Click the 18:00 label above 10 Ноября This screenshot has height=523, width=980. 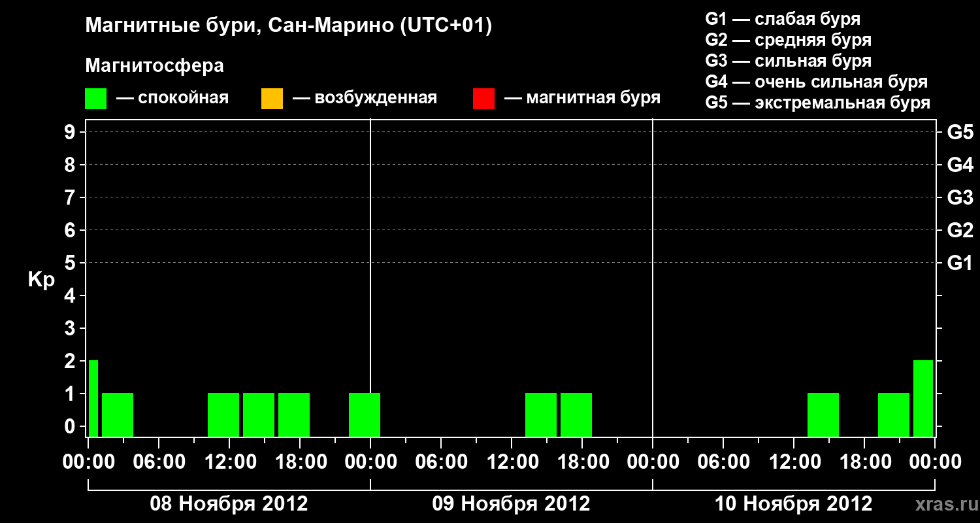tap(864, 462)
